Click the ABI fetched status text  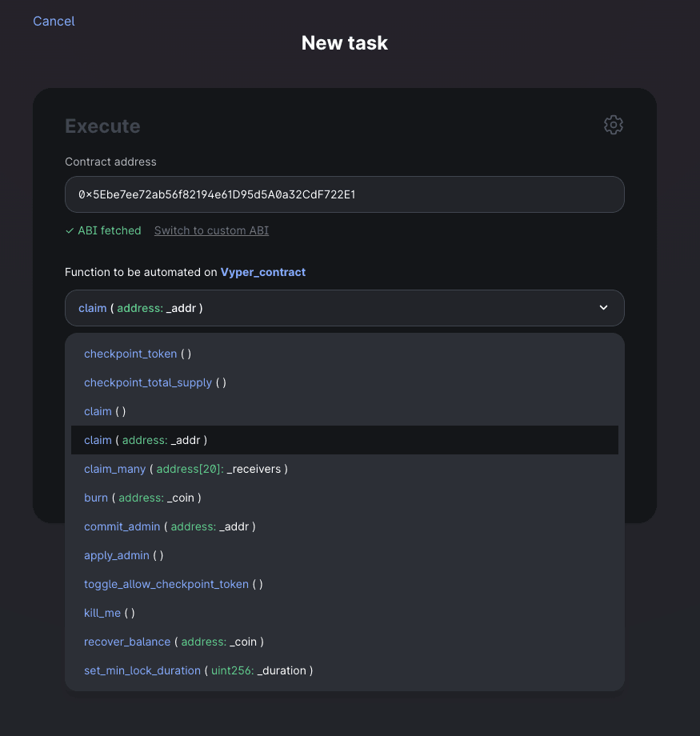[103, 230]
